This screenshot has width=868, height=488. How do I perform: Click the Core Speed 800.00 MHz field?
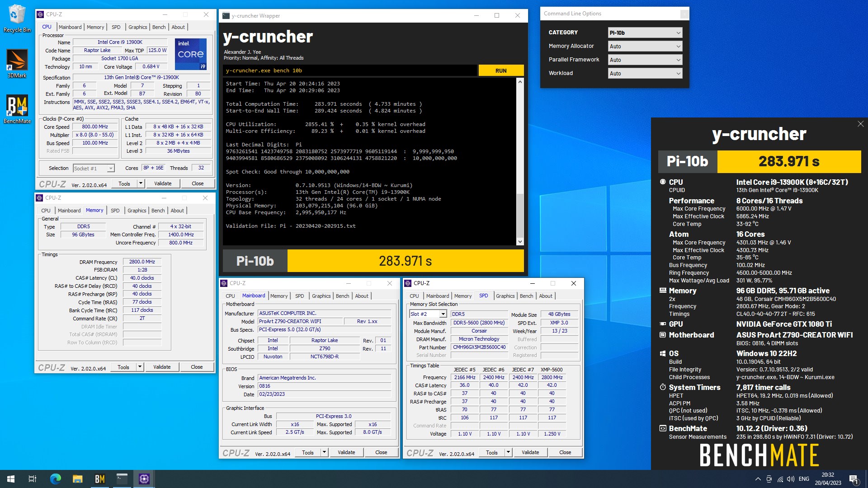point(95,127)
